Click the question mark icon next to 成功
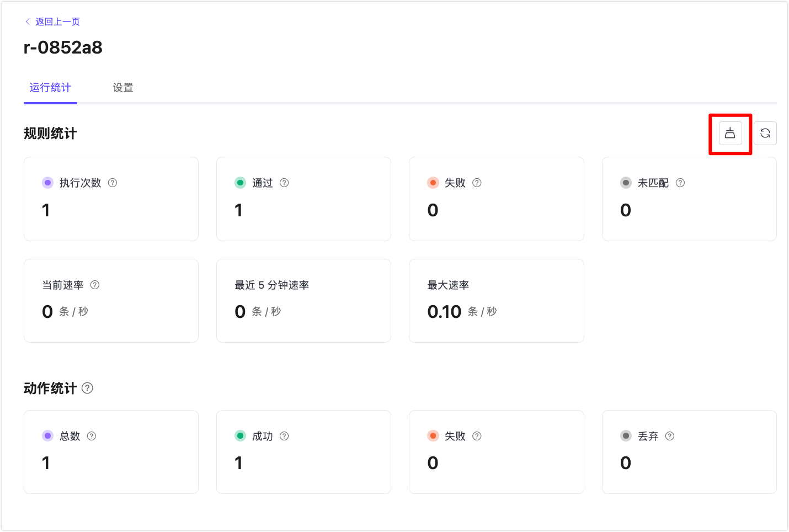Screen dimensions: 789x532 (284, 435)
